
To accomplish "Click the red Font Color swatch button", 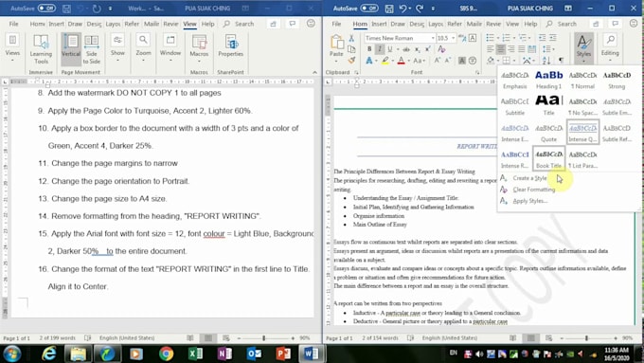I will tap(401, 61).
